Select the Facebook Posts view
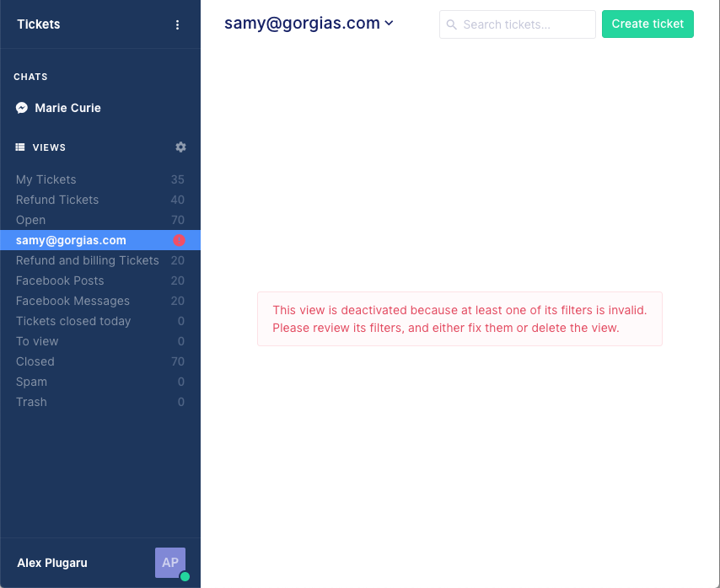The height and width of the screenshot is (588, 720). (100, 281)
